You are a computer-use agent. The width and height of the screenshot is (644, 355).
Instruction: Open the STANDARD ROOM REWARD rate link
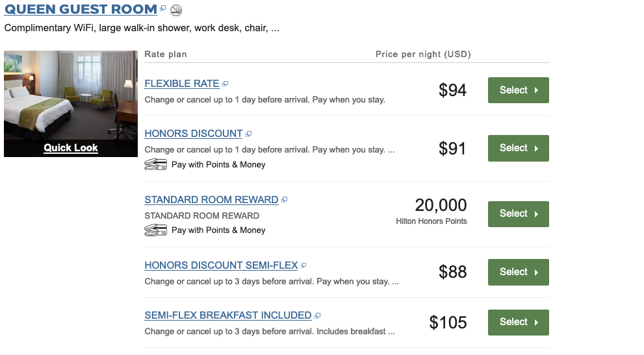tap(211, 200)
